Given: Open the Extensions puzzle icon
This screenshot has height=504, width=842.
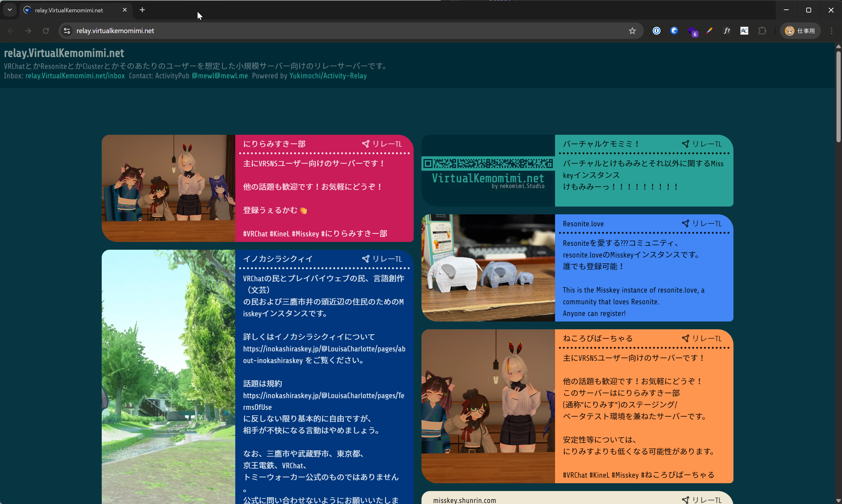Looking at the screenshot, I should [x=762, y=31].
